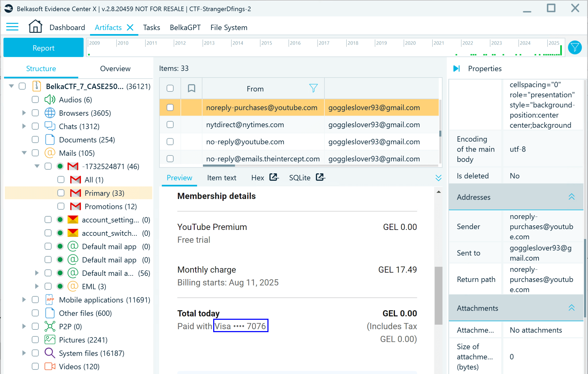This screenshot has height=374, width=588.
Task: Open the hamburger main menu
Action: tap(12, 27)
